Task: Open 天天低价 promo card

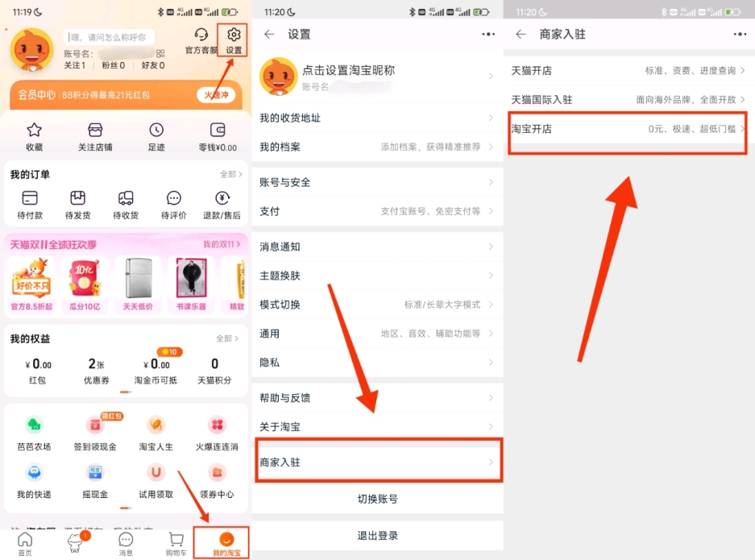Action: pyautogui.click(x=139, y=284)
